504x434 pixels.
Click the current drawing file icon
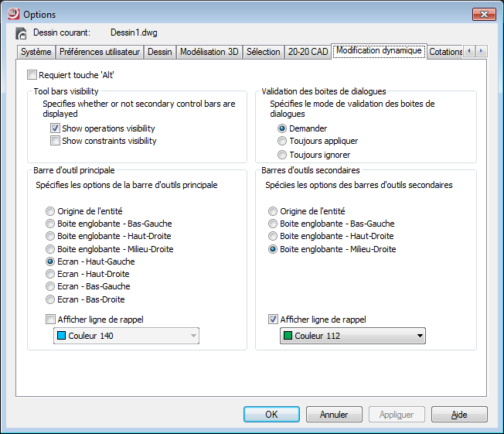click(21, 33)
